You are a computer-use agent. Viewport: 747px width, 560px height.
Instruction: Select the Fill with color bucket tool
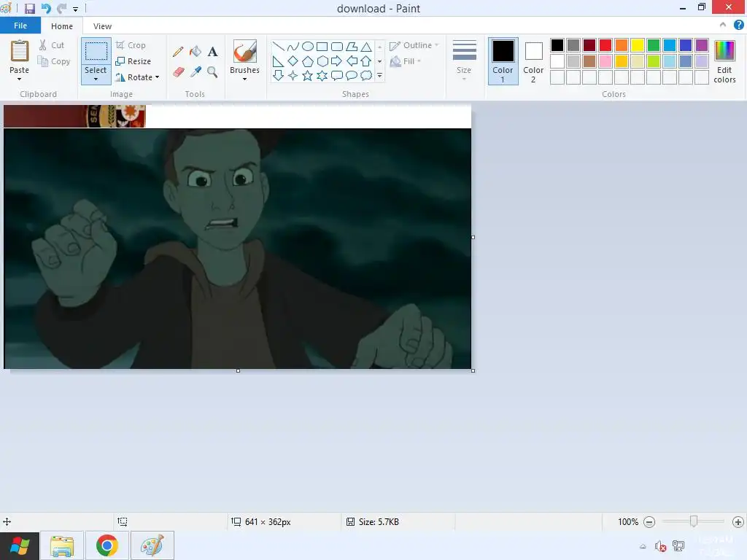[196, 52]
